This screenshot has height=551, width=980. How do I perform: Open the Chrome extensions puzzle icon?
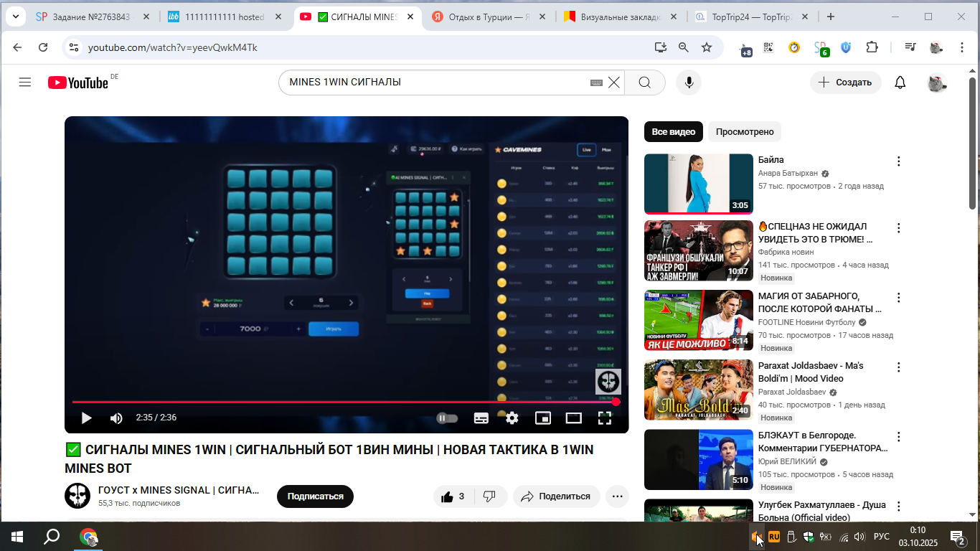point(872,47)
